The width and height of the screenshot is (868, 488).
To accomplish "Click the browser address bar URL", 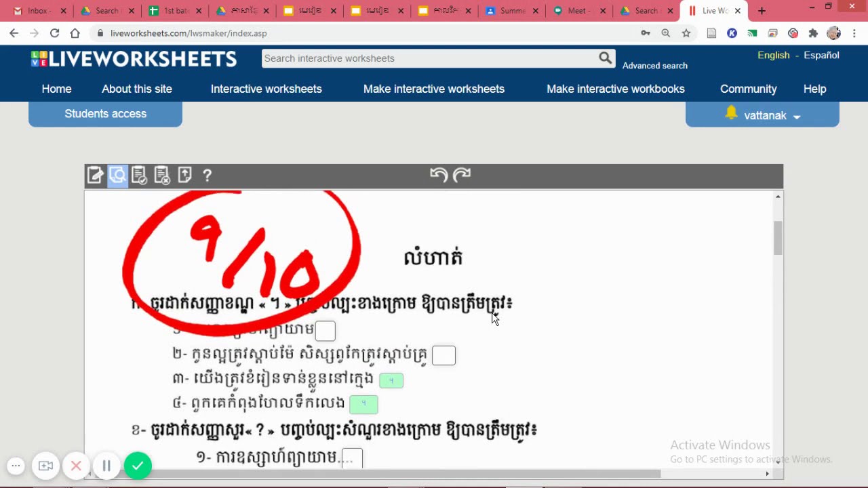I will [189, 33].
